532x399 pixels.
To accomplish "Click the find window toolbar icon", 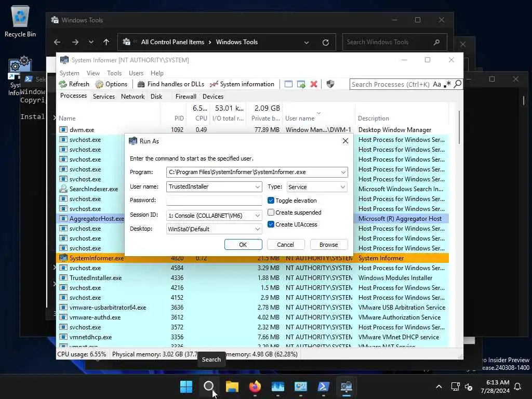I will pyautogui.click(x=288, y=84).
